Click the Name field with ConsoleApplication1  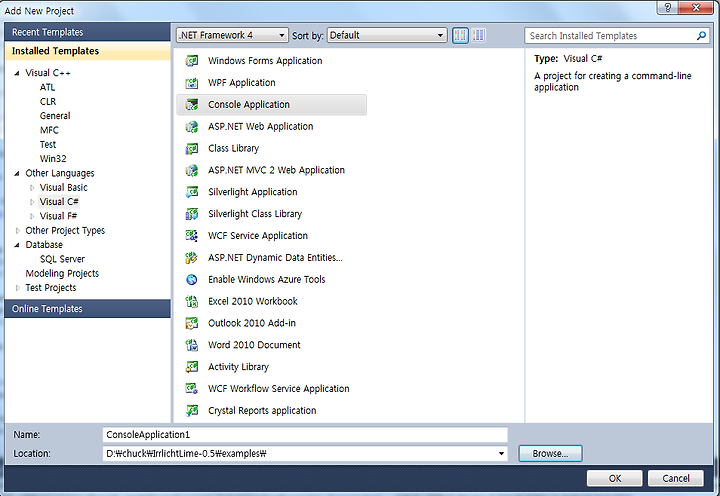[x=305, y=434]
